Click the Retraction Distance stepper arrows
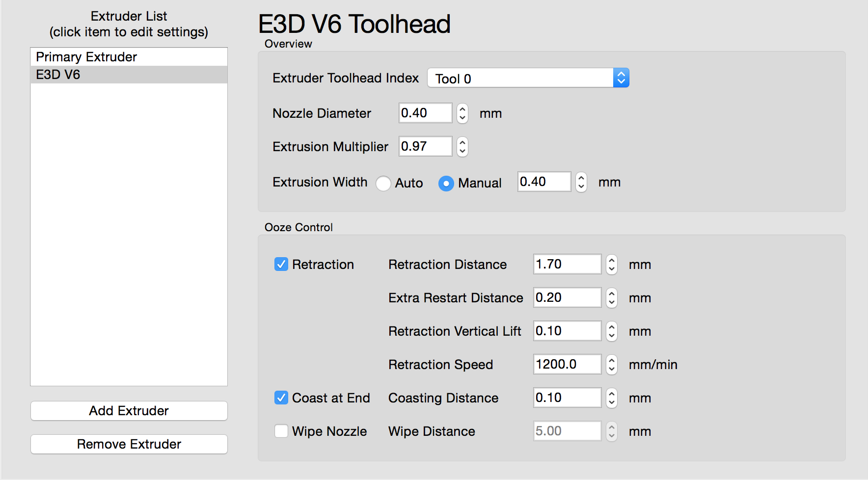 [611, 265]
